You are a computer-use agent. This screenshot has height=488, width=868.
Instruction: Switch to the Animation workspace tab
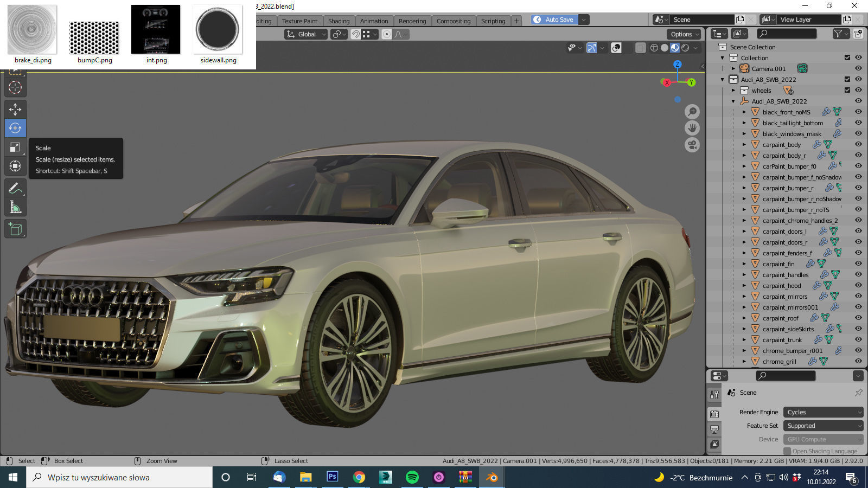point(374,21)
